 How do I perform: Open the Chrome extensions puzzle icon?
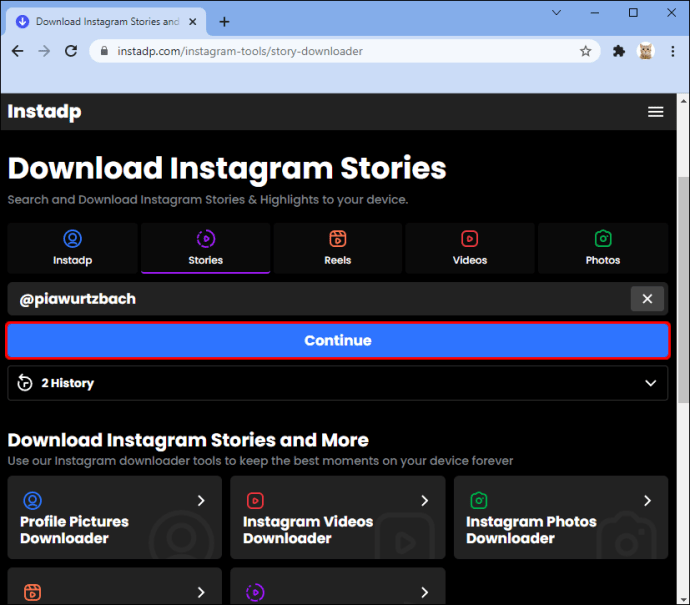(x=619, y=51)
